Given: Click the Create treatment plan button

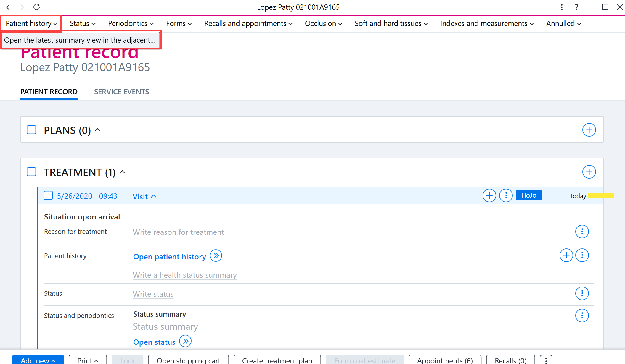Looking at the screenshot, I should (277, 360).
